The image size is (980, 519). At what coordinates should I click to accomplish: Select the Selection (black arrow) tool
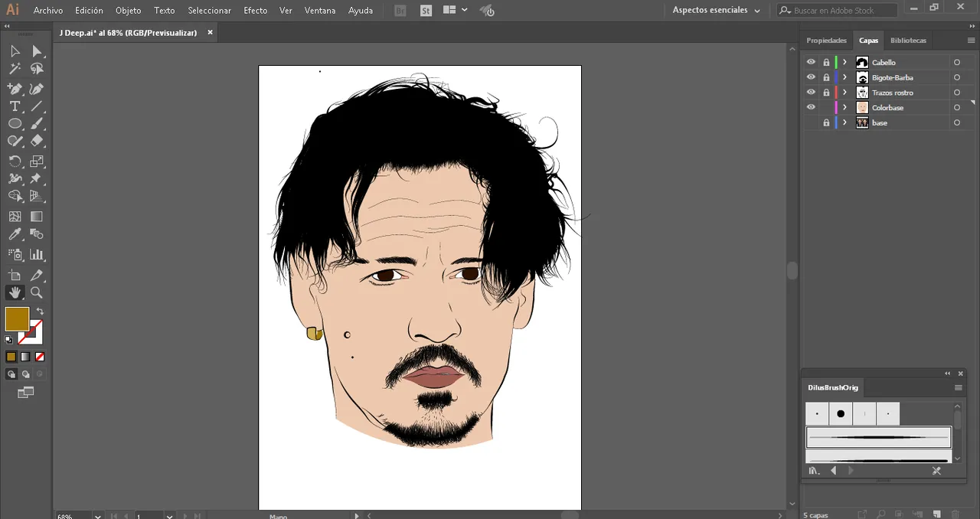coord(15,51)
